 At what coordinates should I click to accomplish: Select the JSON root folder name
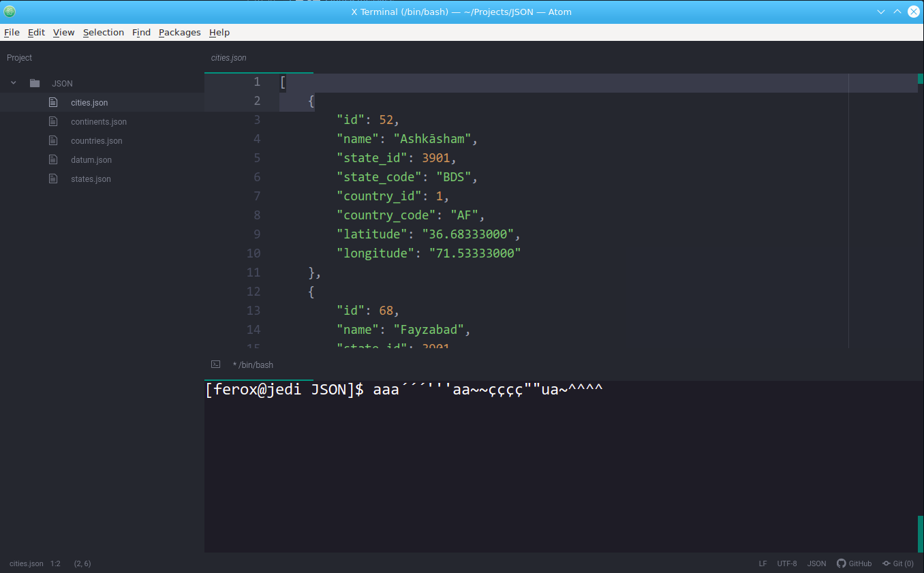(62, 83)
